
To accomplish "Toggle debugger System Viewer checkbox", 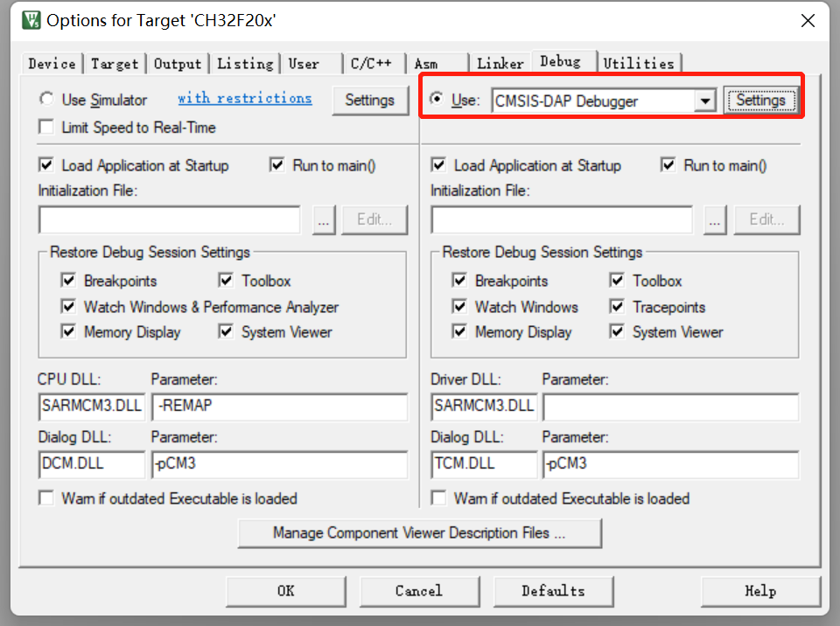I will (x=617, y=331).
